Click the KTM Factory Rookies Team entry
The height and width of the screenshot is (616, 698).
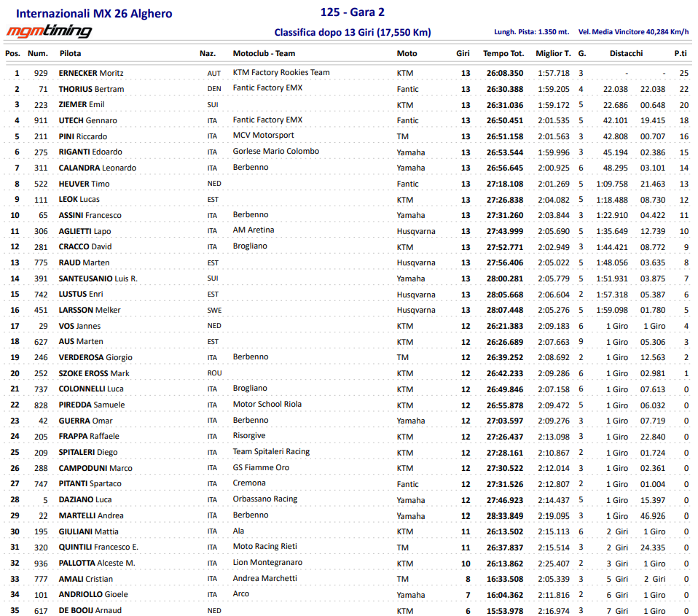[281, 72]
